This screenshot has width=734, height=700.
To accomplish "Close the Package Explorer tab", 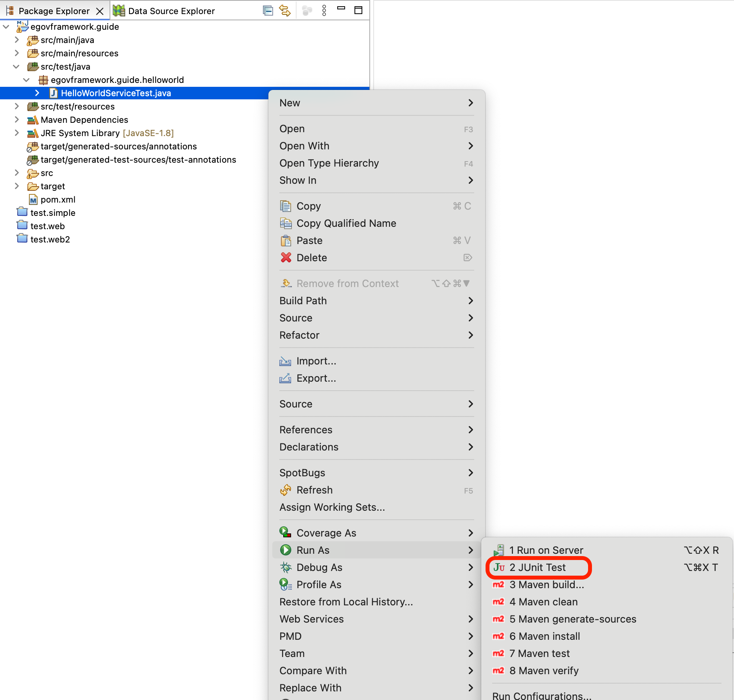I will click(x=100, y=11).
